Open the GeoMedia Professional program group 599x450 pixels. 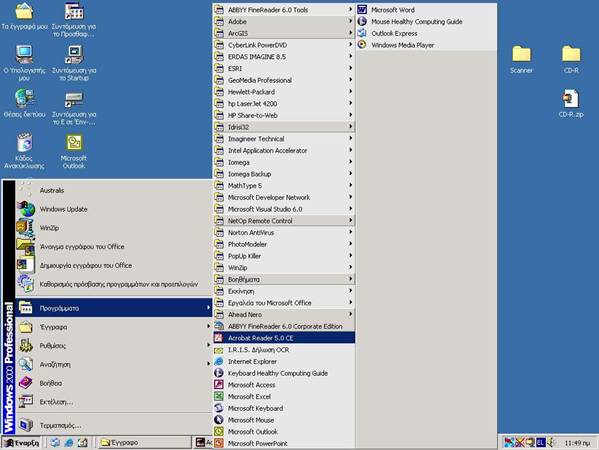click(x=284, y=80)
